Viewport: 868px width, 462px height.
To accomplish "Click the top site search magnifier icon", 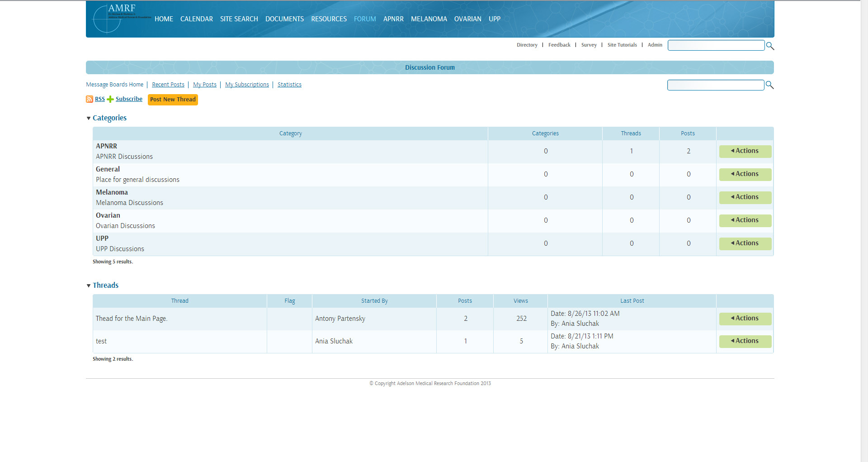I will pos(770,46).
